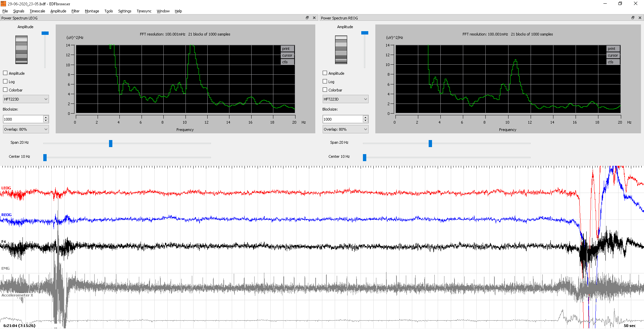Viewport: 644px width, 329px height.
Task: Click the cursor button on REOG spectrum
Action: [x=613, y=55]
